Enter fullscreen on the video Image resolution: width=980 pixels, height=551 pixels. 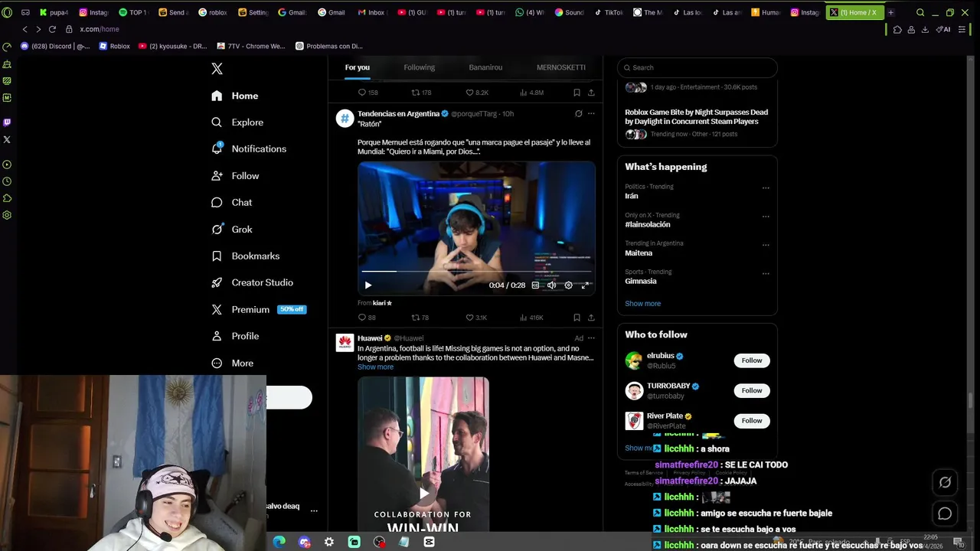585,285
